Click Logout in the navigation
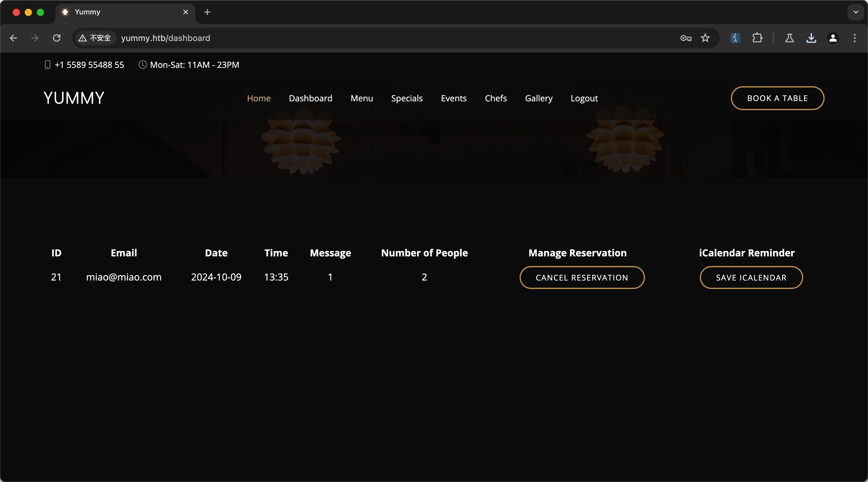 (x=584, y=98)
